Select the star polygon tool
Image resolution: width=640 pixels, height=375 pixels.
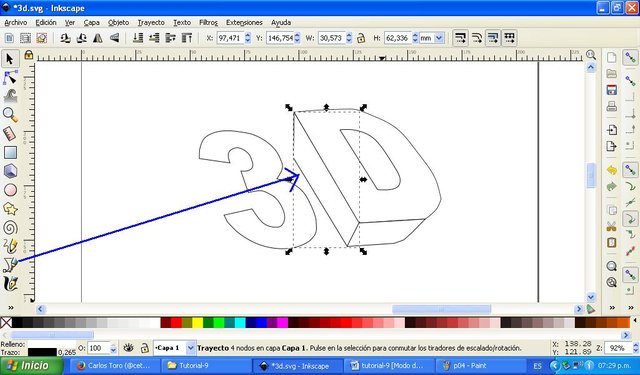(x=10, y=209)
